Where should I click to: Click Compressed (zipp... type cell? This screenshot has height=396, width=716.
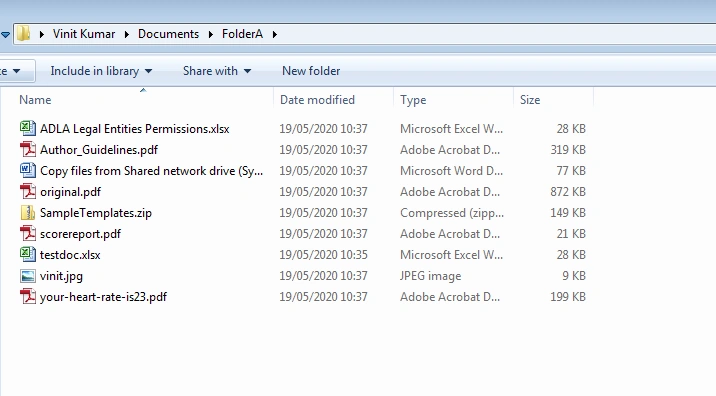click(x=452, y=213)
